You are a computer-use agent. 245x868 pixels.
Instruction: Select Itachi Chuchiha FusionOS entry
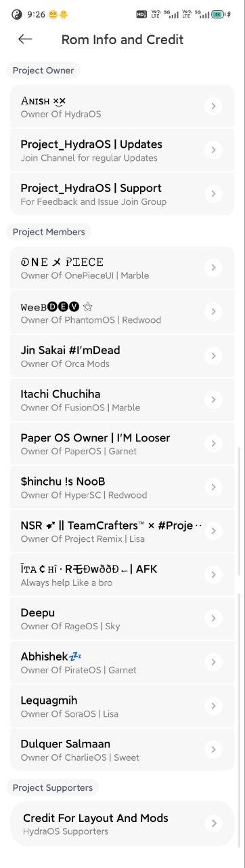[x=122, y=399]
